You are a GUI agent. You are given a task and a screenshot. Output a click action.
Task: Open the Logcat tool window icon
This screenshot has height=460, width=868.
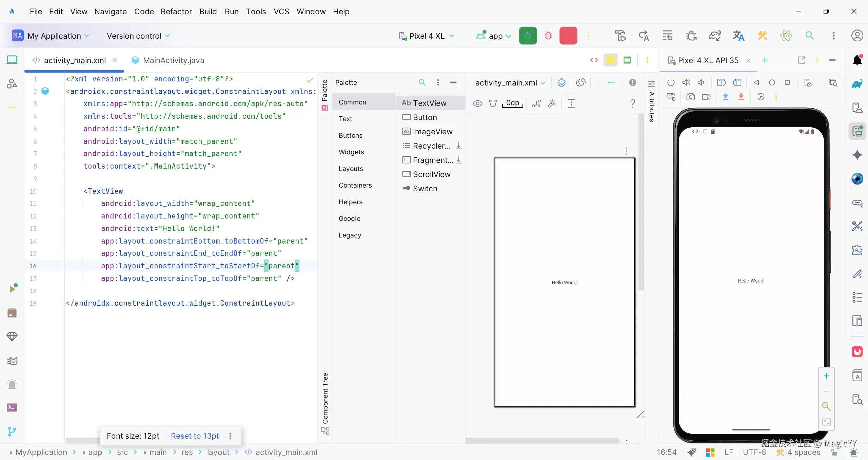(12, 361)
